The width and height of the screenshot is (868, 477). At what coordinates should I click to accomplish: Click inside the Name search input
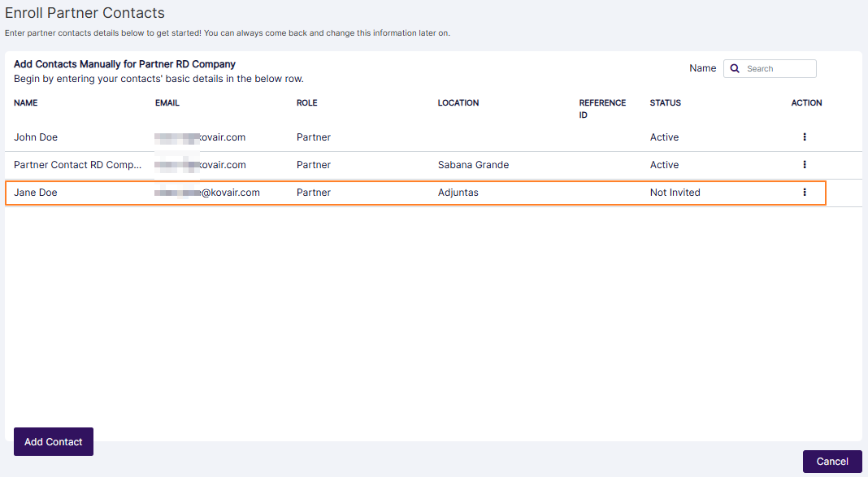(776, 68)
